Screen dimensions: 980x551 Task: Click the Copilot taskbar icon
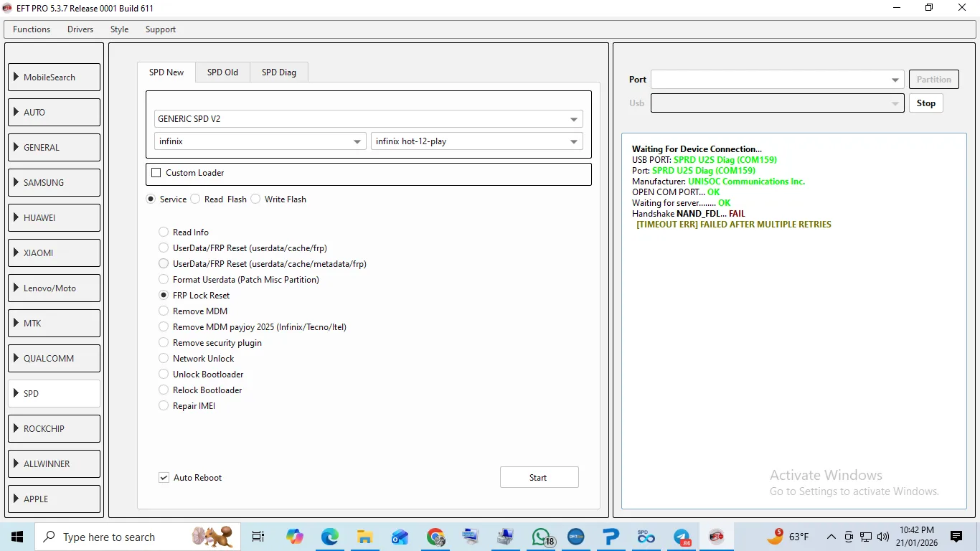click(x=294, y=537)
